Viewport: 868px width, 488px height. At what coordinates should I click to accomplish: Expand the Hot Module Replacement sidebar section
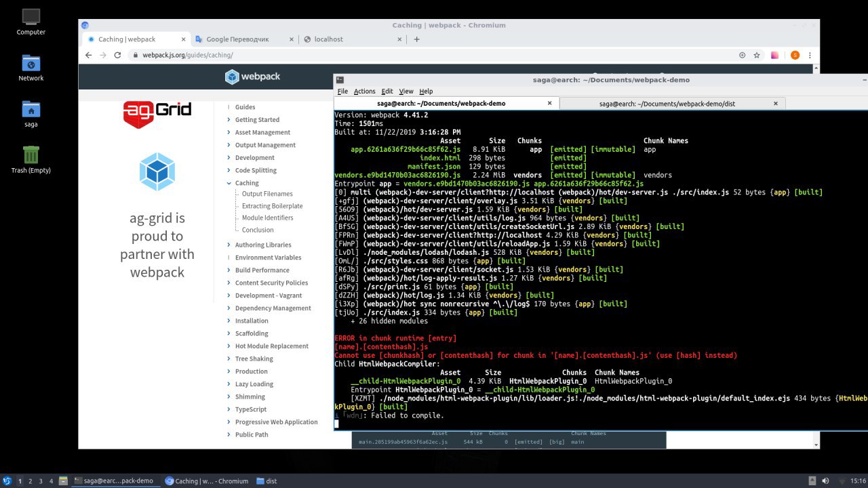229,346
